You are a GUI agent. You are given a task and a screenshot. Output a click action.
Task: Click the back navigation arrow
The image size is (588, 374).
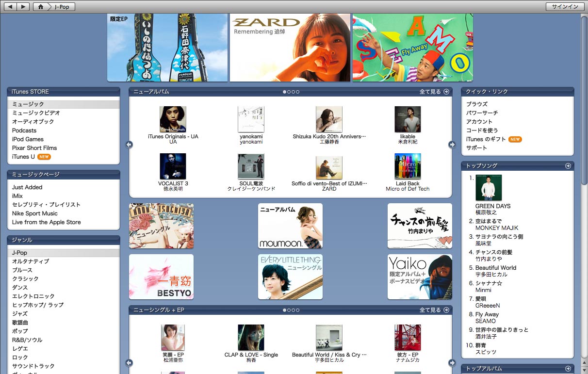click(11, 7)
